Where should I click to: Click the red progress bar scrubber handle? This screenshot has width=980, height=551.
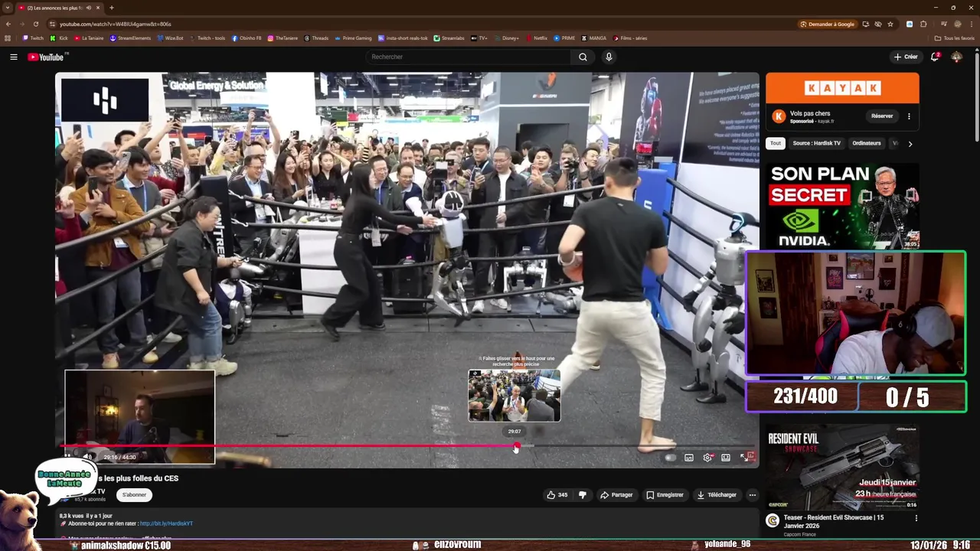[x=517, y=445]
